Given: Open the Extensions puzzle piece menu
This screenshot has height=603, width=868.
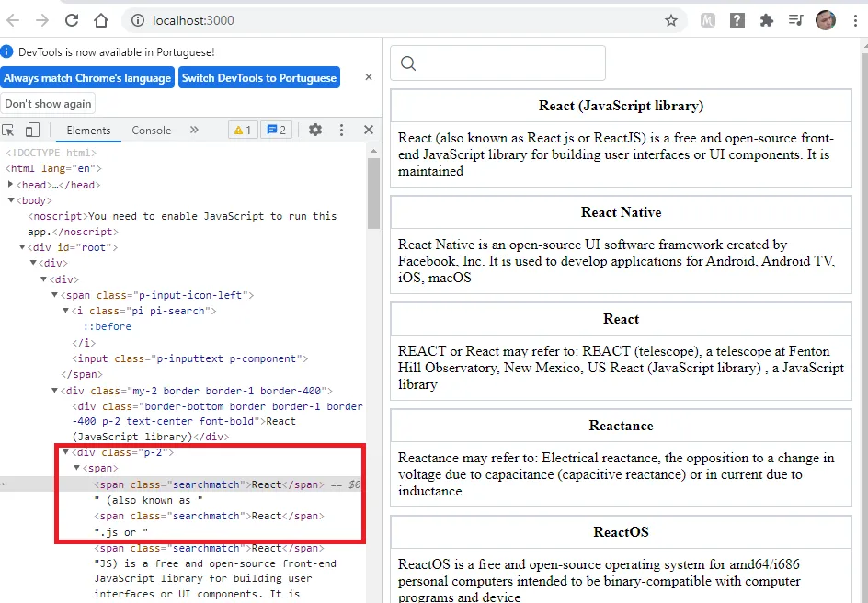Looking at the screenshot, I should [x=766, y=20].
